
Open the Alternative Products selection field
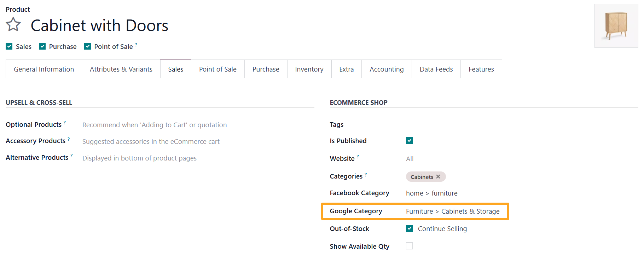pos(198,158)
